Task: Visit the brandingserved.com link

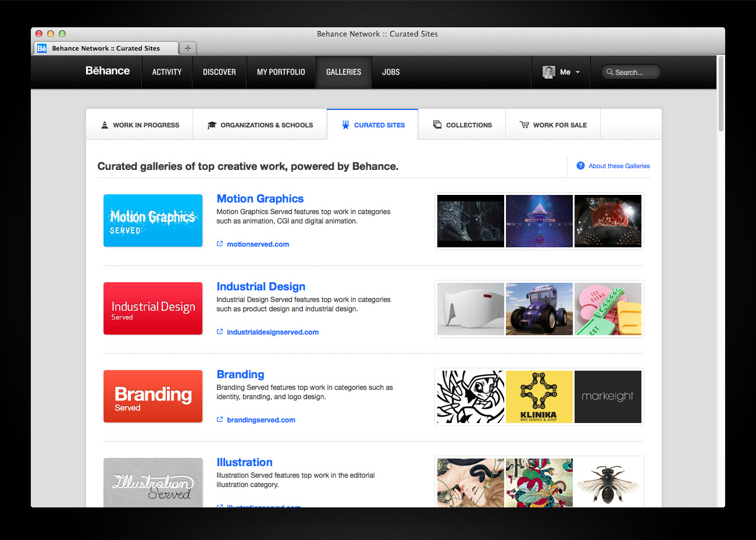Action: click(x=261, y=420)
